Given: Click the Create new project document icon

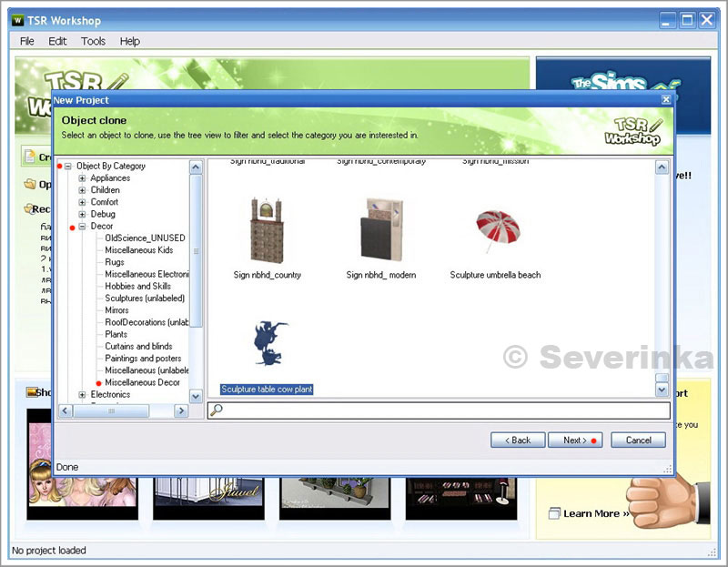Looking at the screenshot, I should pyautogui.click(x=30, y=157).
